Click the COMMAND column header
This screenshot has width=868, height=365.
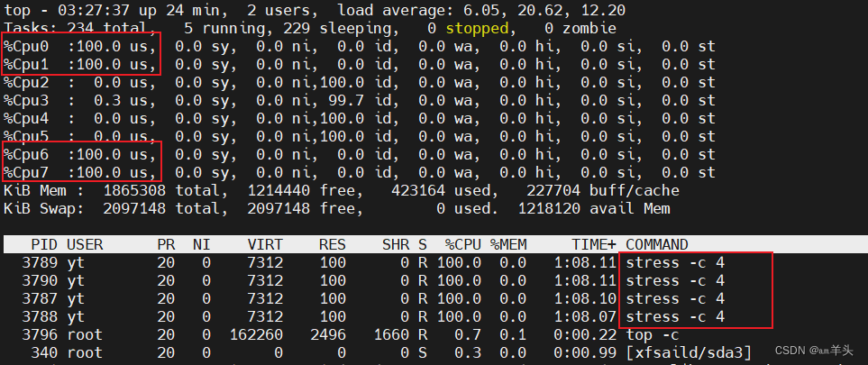[657, 244]
